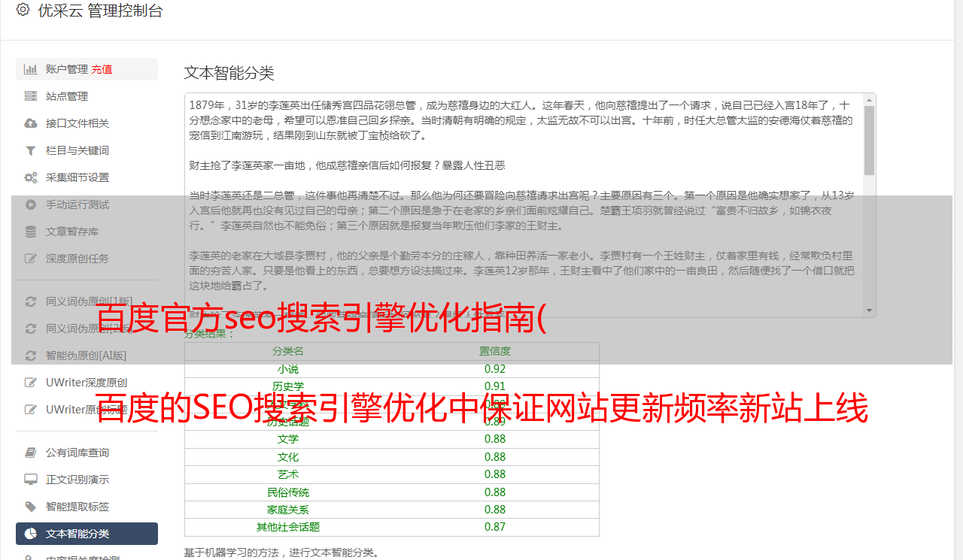Click the edit icon for UWriter深度原创

(x=31, y=383)
